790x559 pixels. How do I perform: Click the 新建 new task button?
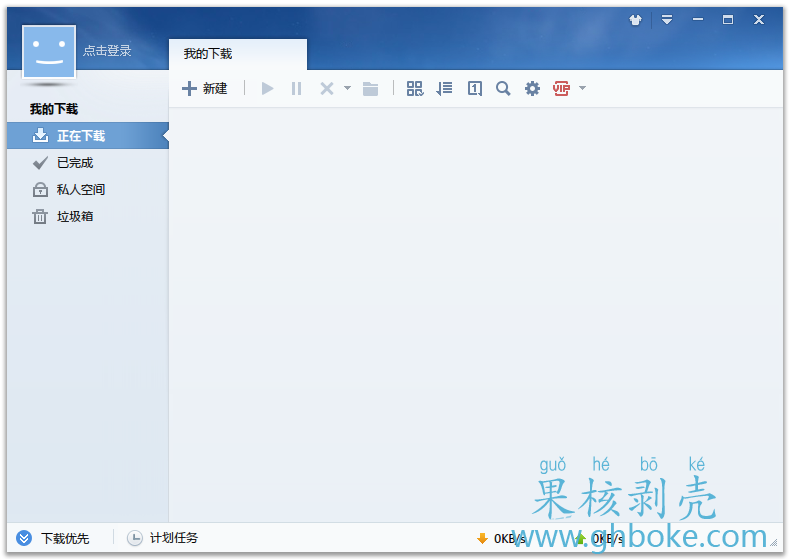tap(205, 88)
